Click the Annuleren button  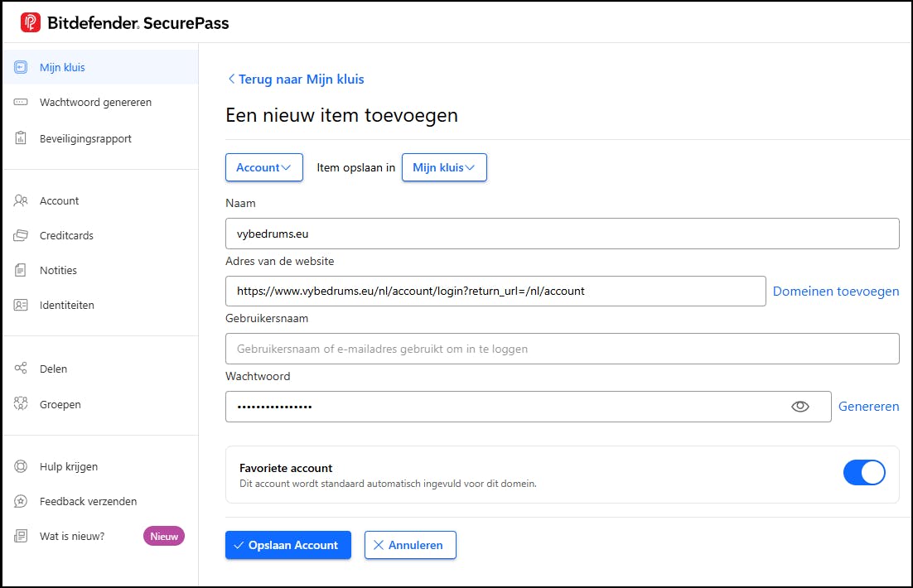[410, 545]
